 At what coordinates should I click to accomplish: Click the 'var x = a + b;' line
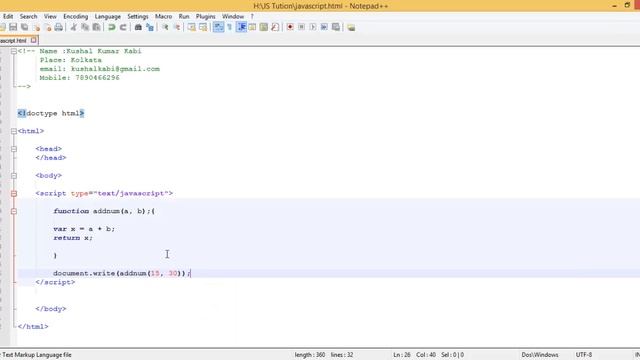point(84,229)
